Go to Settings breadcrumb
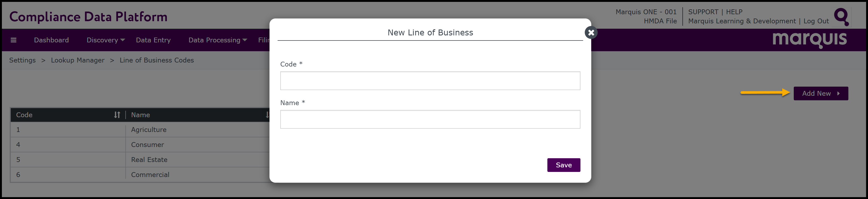 [x=22, y=60]
